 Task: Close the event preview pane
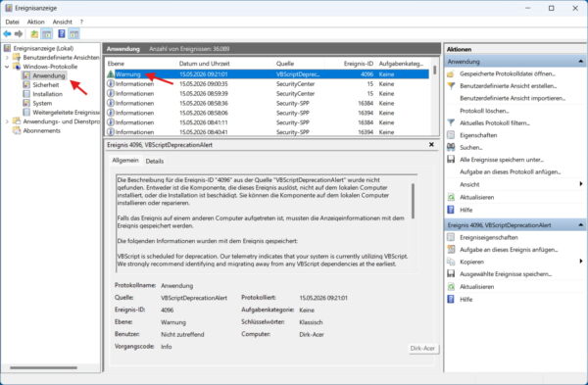[431, 145]
